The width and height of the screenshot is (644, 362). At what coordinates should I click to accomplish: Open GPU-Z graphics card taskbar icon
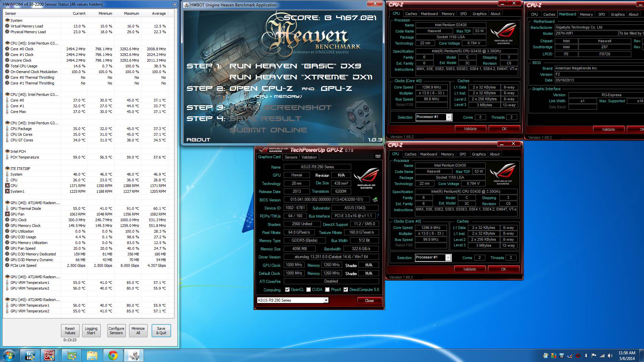(x=71, y=355)
